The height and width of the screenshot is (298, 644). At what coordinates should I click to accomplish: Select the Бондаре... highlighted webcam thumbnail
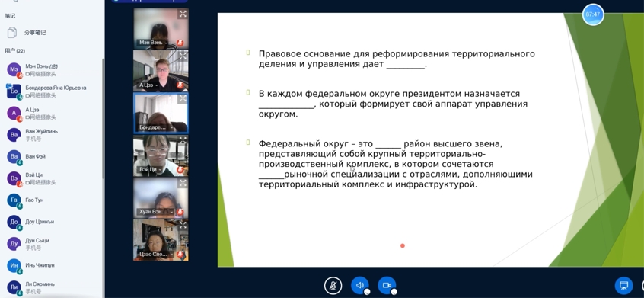161,113
